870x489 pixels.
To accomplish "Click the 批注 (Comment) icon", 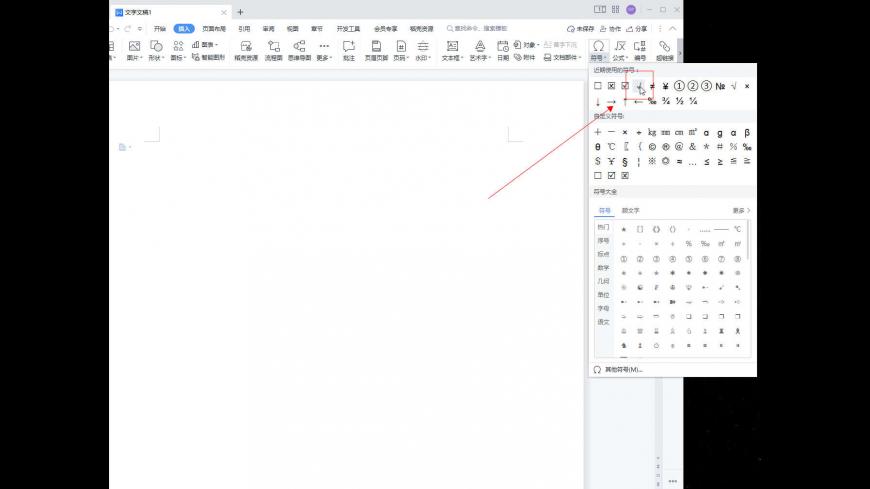I will [349, 47].
